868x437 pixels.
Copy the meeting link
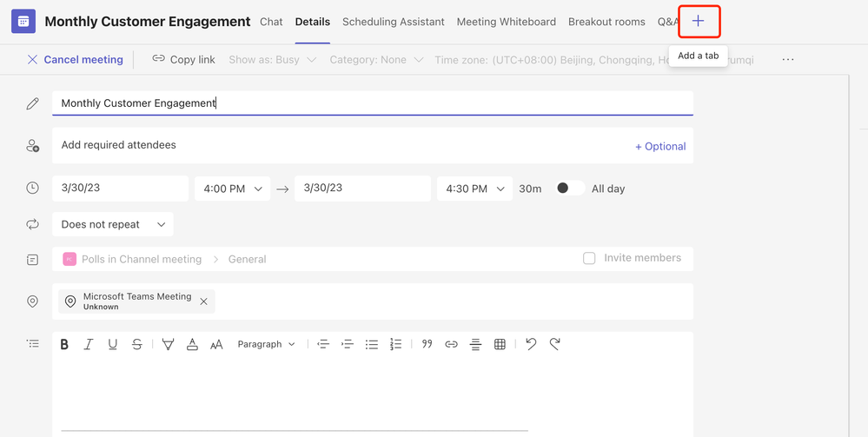(184, 59)
